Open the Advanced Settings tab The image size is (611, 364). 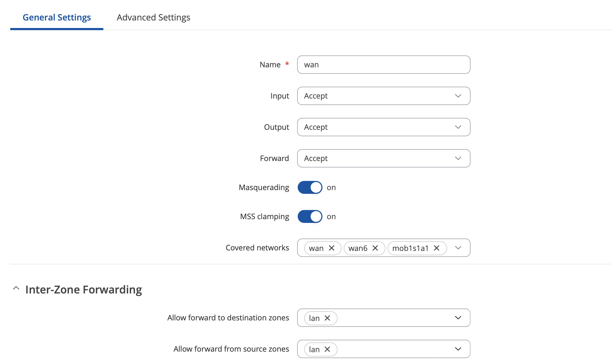153,17
